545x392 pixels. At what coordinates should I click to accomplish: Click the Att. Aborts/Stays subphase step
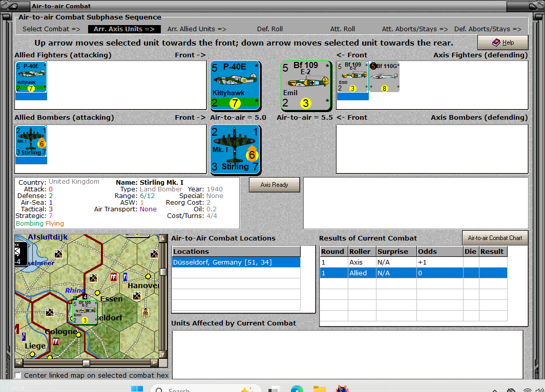[x=415, y=29]
